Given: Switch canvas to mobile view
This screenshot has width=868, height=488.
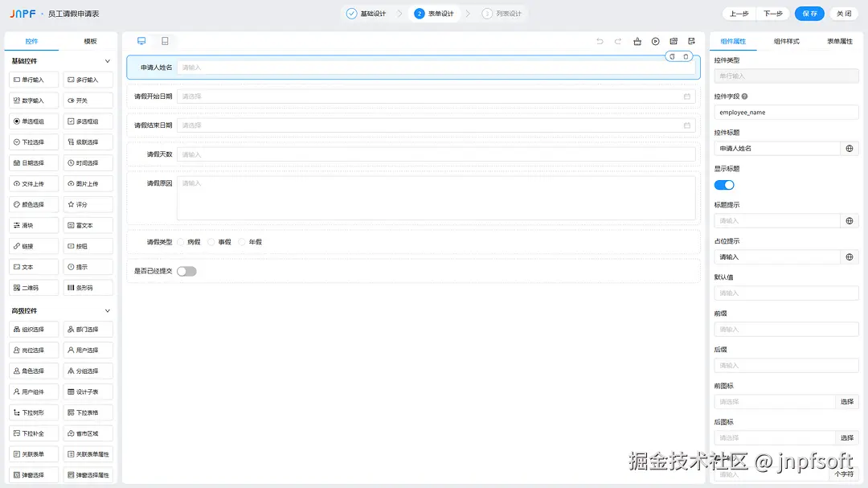Looking at the screenshot, I should pyautogui.click(x=165, y=41).
